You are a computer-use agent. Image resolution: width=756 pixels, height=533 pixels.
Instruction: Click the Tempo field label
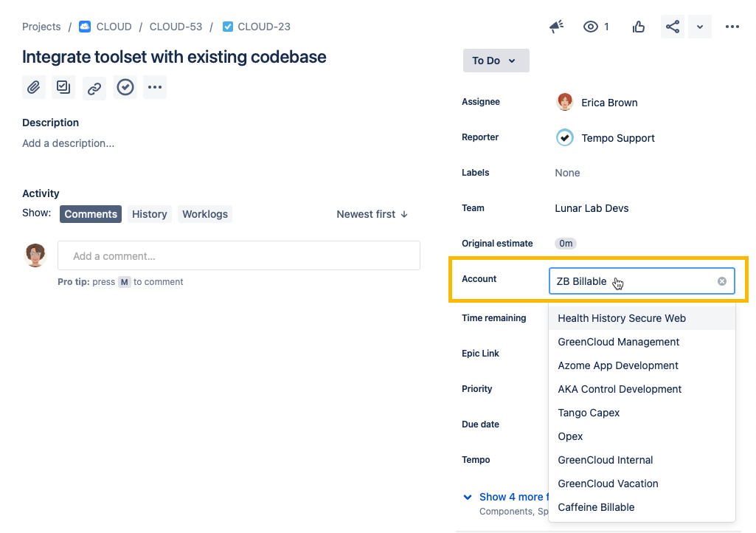476,460
